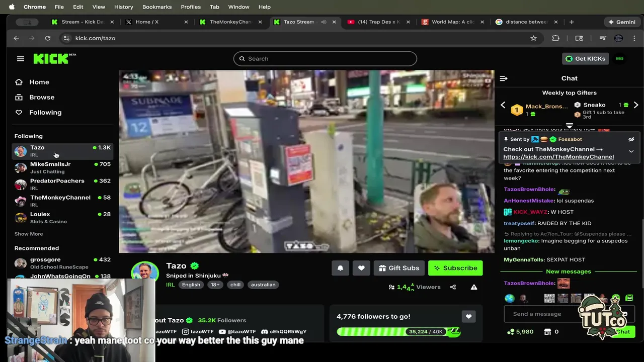Open the Instagram tazoWTF link
Image resolution: width=644 pixels, height=362 pixels.
[198, 332]
